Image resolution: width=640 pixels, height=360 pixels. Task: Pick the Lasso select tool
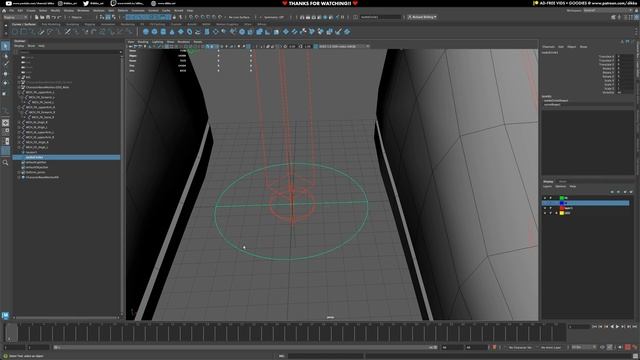point(5,56)
